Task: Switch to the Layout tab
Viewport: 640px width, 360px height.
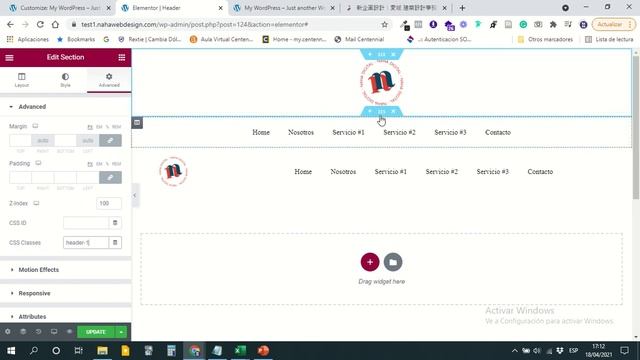Action: point(22,80)
